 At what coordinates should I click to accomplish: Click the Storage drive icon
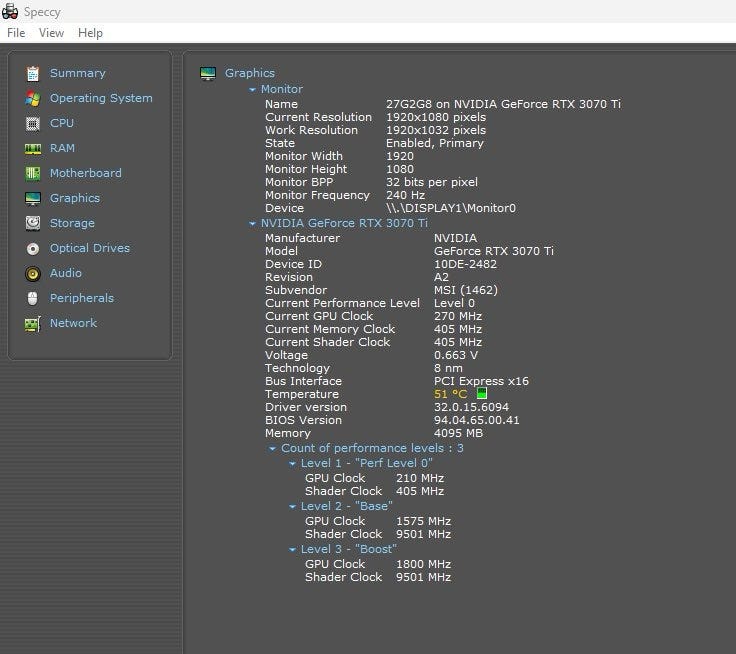33,223
